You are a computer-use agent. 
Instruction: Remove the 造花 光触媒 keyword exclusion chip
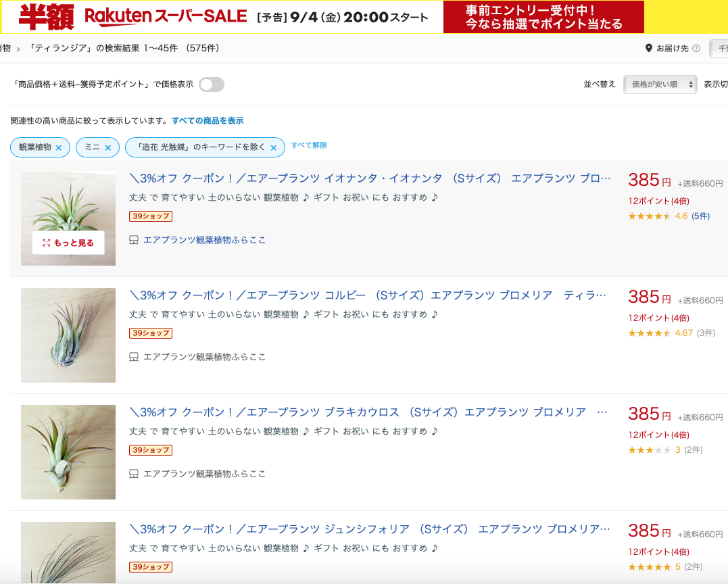pyautogui.click(x=274, y=147)
